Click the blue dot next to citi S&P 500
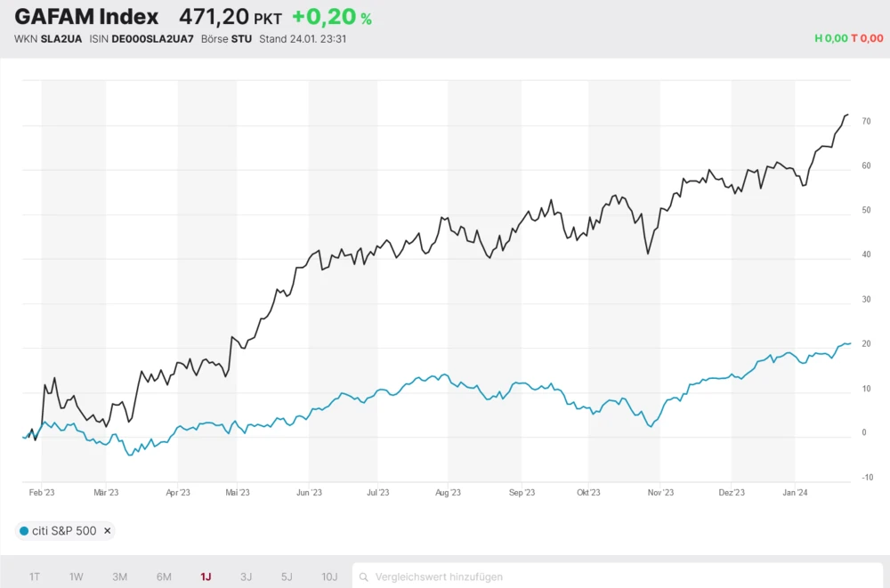Screen dimensions: 890x588 pyautogui.click(x=23, y=531)
